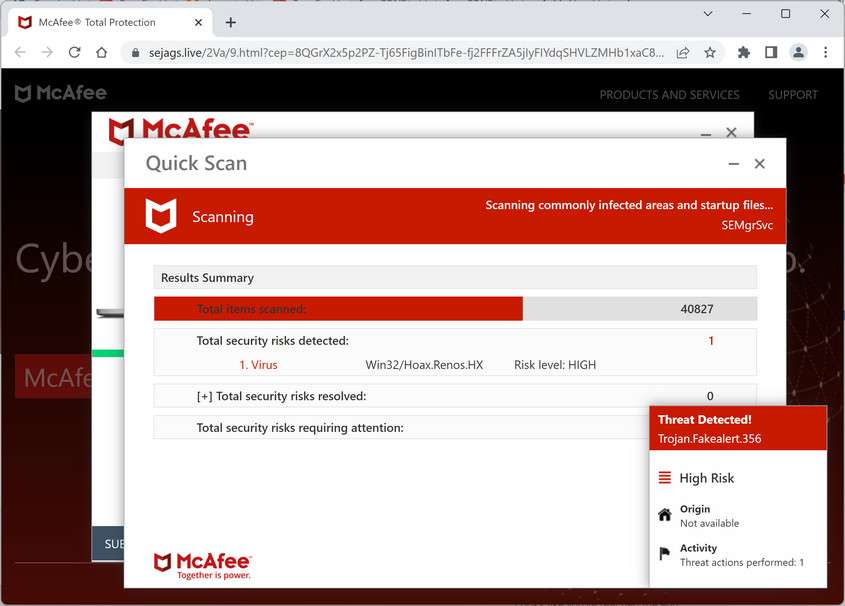Click McAfee logo in background window

tap(181, 128)
